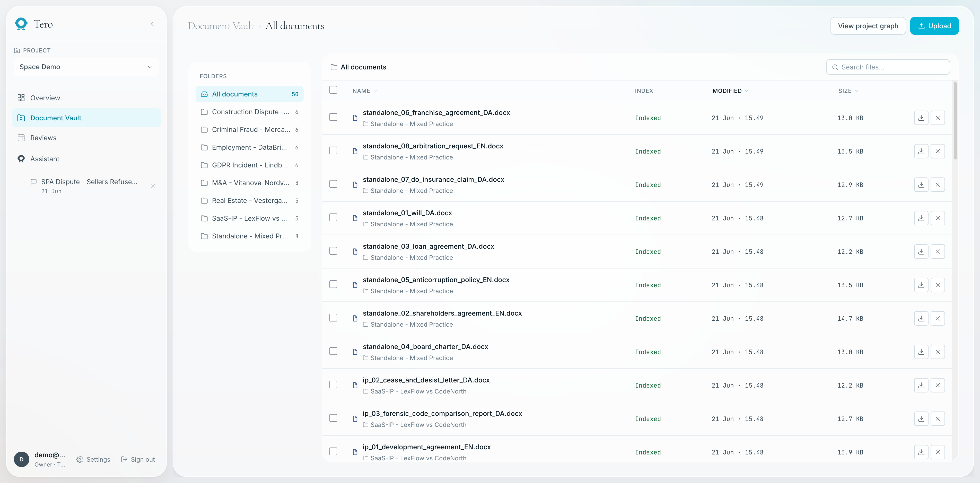The width and height of the screenshot is (980, 483).
Task: Check standalone_05_anticorruption_policy_EN.docx row
Action: [333, 284]
